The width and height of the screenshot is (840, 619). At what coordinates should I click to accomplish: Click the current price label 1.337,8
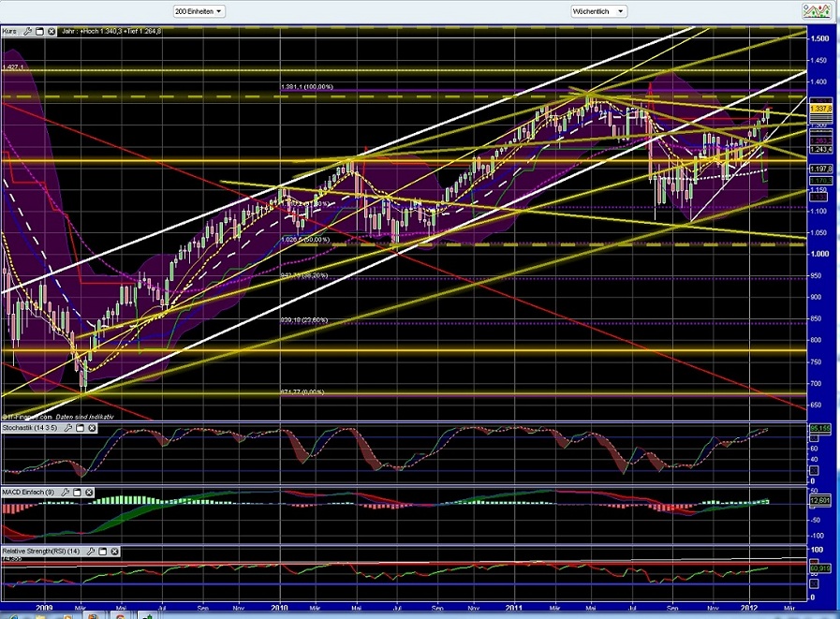pyautogui.click(x=820, y=109)
